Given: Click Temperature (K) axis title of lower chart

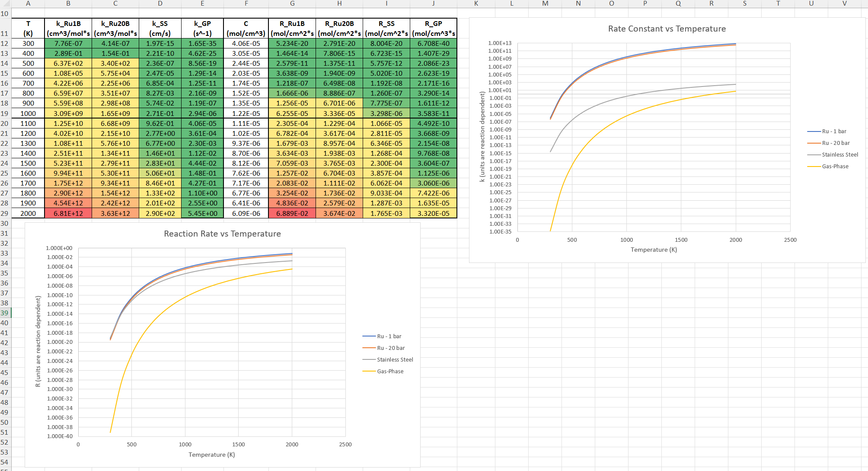Looking at the screenshot, I should pos(211,455).
